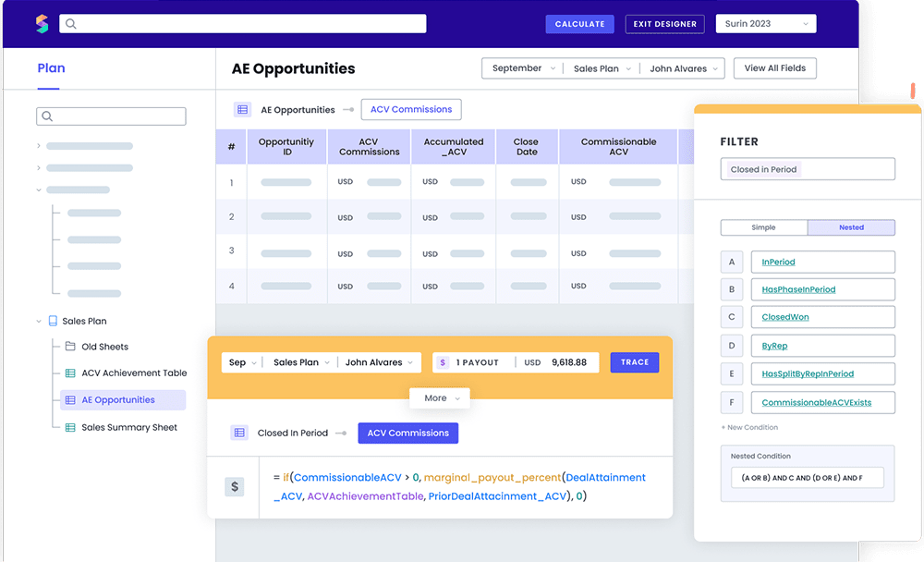Select AE Opportunities in the sidebar tree

click(120, 400)
